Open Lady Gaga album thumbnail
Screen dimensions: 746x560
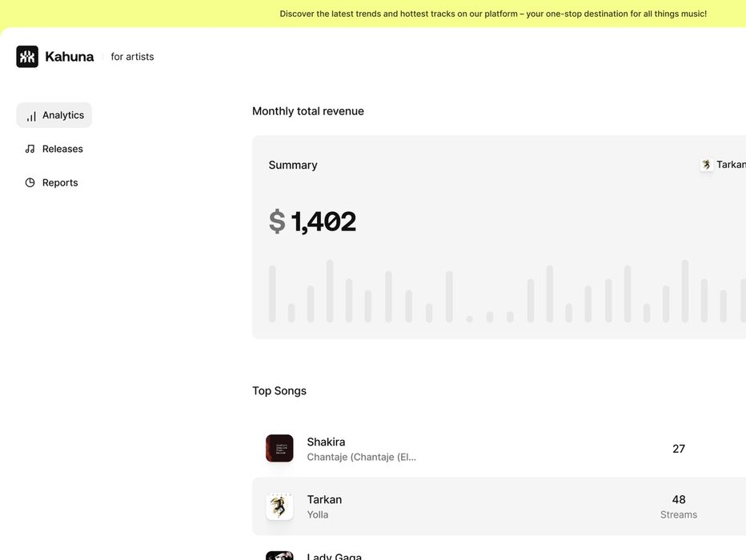coord(279,555)
